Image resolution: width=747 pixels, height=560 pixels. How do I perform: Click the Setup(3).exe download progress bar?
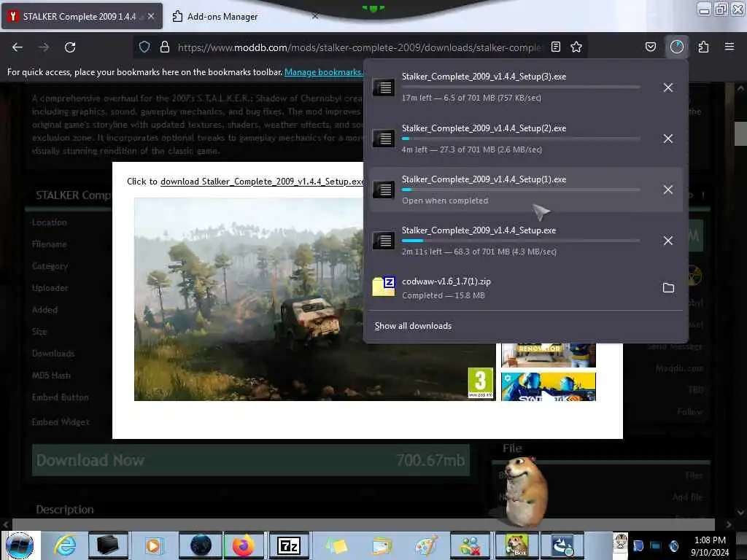(x=521, y=87)
